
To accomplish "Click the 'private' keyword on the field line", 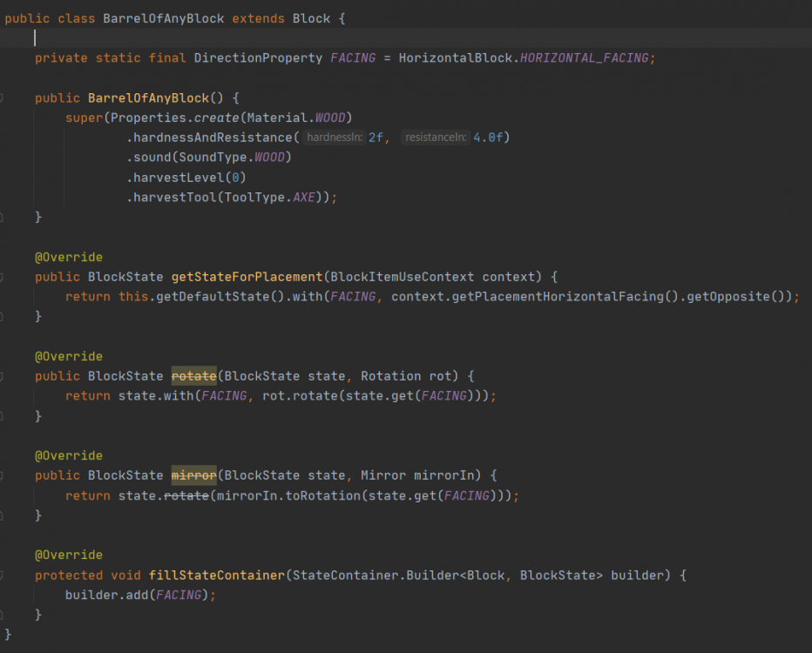I will 61,58.
